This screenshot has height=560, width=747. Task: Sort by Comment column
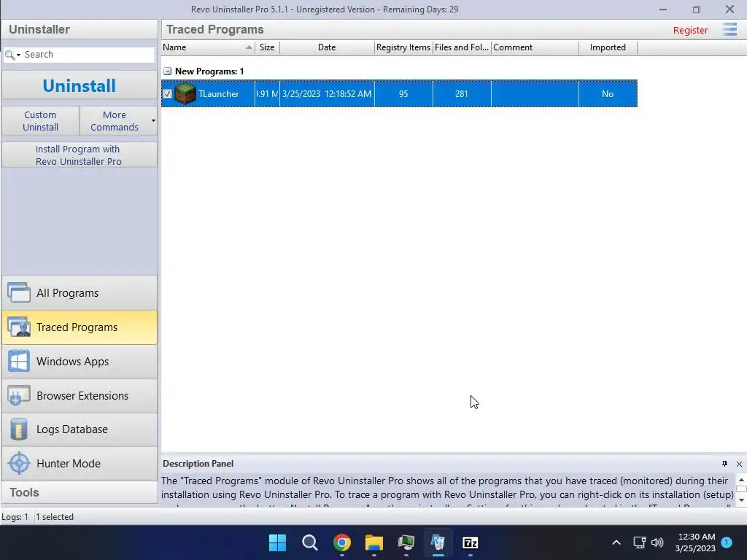click(535, 47)
